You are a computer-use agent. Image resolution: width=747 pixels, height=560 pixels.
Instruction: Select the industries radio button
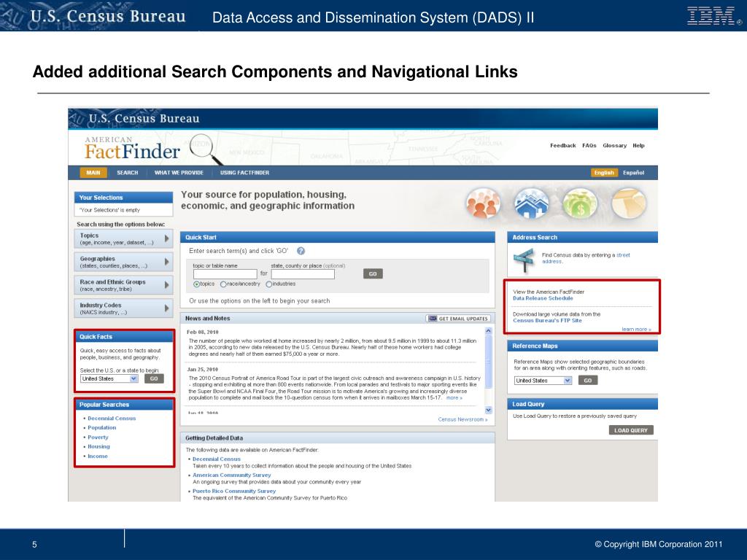click(268, 284)
